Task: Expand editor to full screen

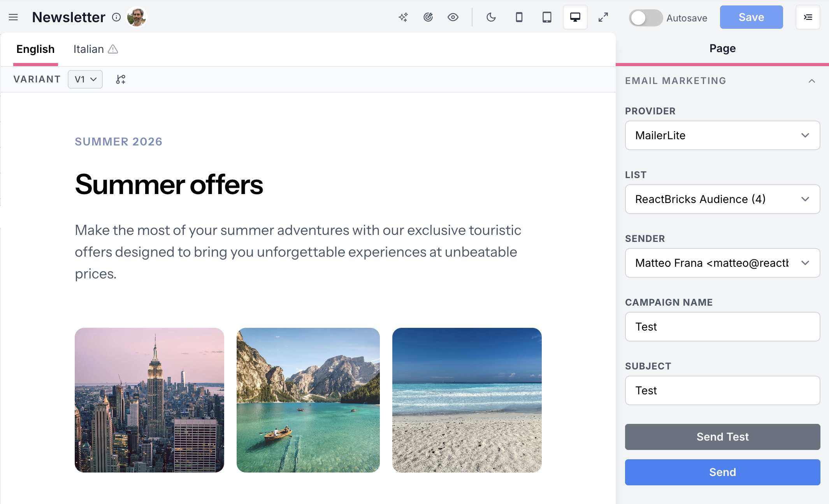Action: pyautogui.click(x=603, y=17)
